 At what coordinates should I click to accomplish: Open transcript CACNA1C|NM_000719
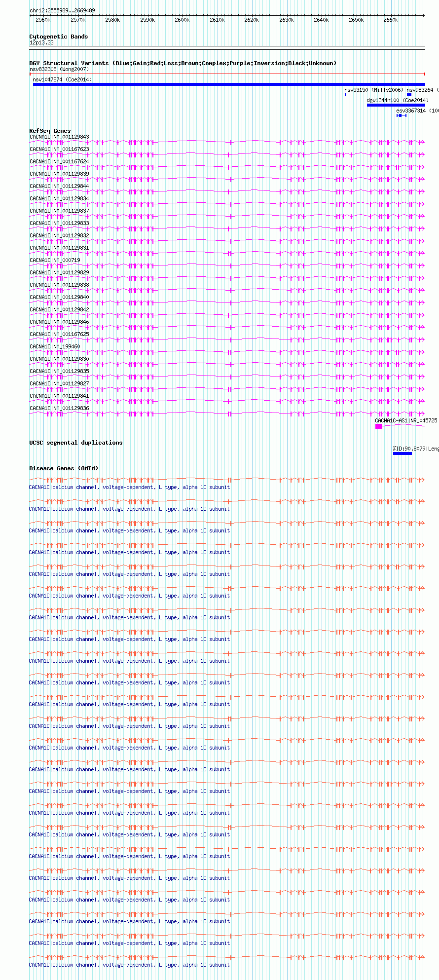(55, 261)
